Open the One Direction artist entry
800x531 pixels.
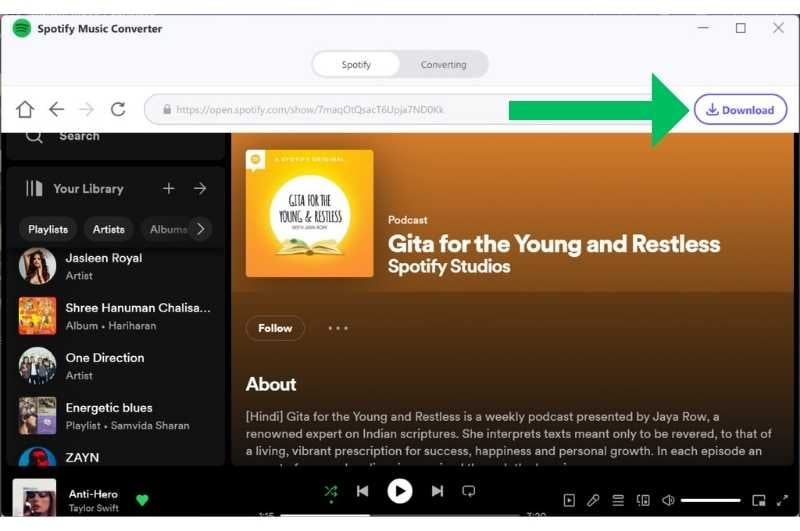116,366
